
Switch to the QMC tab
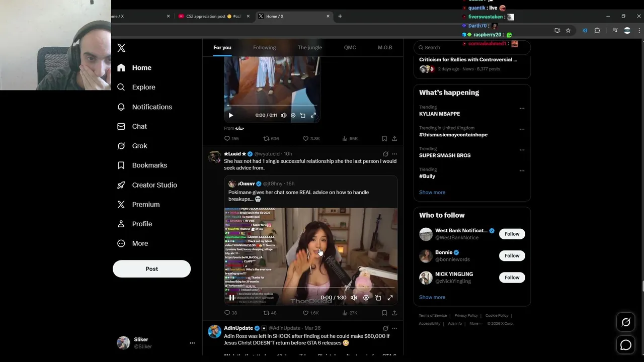[350, 47]
